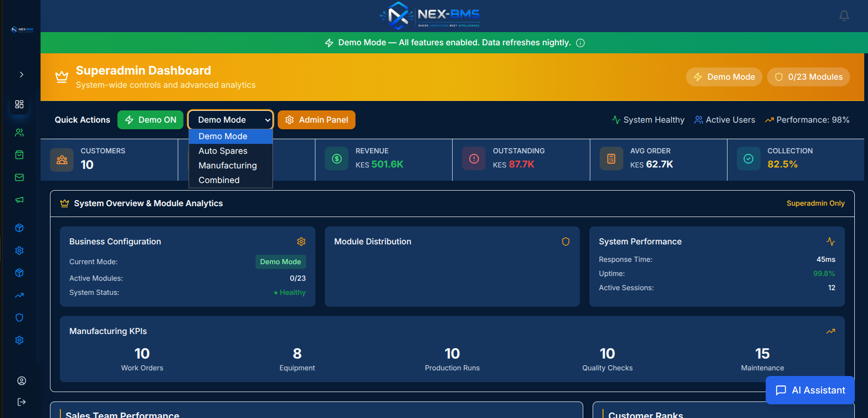This screenshot has width=868, height=418.
Task: Click the trend icon in Manufacturing KPIs
Action: 831,331
